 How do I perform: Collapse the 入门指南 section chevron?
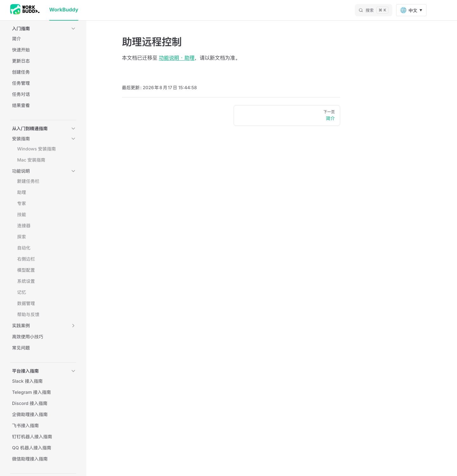[73, 29]
